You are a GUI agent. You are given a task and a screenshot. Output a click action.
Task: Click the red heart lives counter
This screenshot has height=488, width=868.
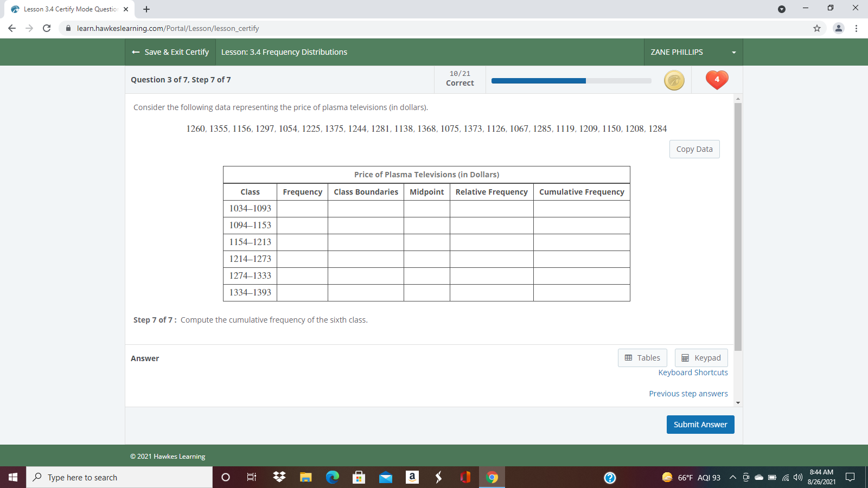(717, 80)
